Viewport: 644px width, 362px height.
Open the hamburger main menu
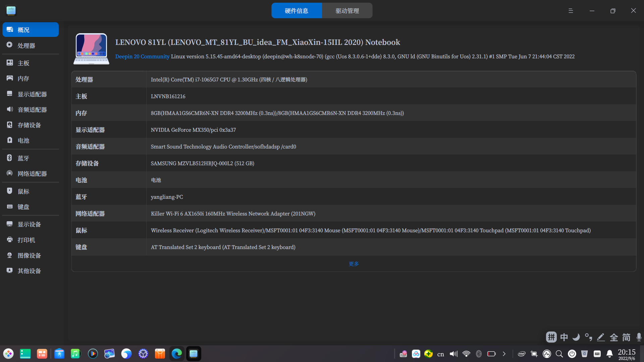(x=571, y=11)
